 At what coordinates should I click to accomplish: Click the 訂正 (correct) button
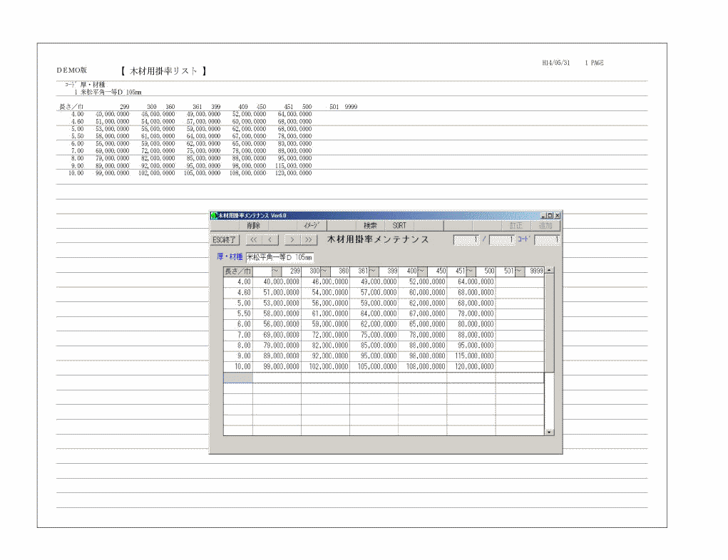[515, 225]
